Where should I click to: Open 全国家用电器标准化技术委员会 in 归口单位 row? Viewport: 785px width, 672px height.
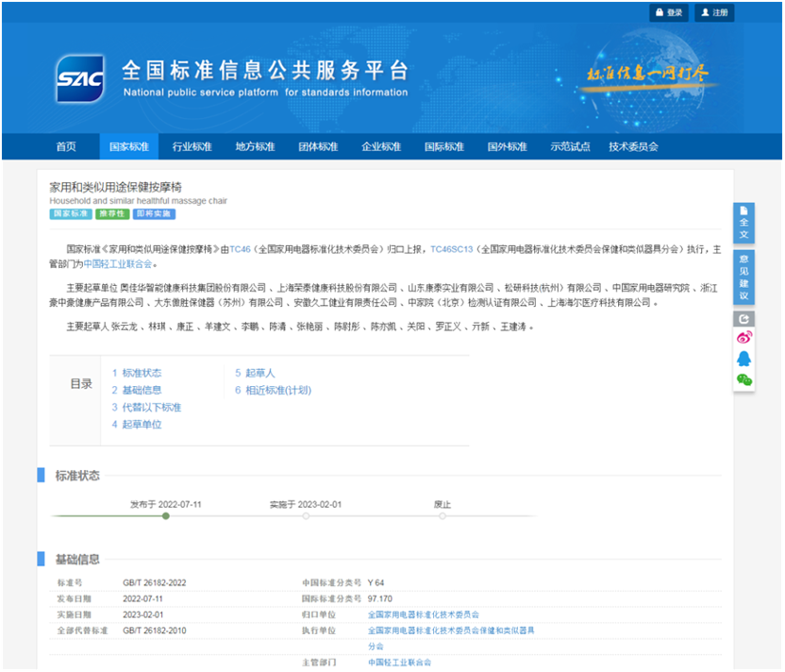coord(424,614)
